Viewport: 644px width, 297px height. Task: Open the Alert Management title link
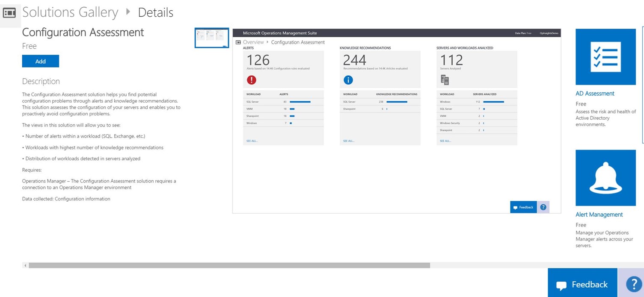pyautogui.click(x=599, y=215)
